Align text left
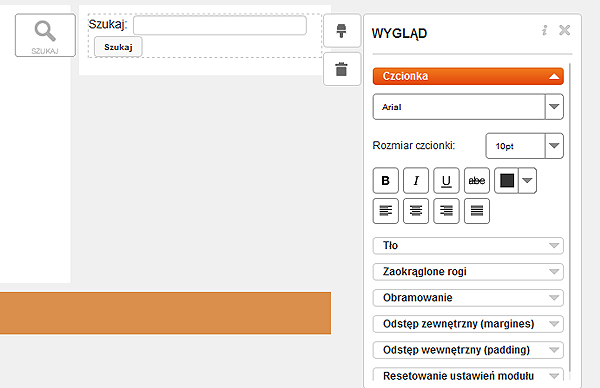The height and width of the screenshot is (388, 600). click(x=386, y=211)
